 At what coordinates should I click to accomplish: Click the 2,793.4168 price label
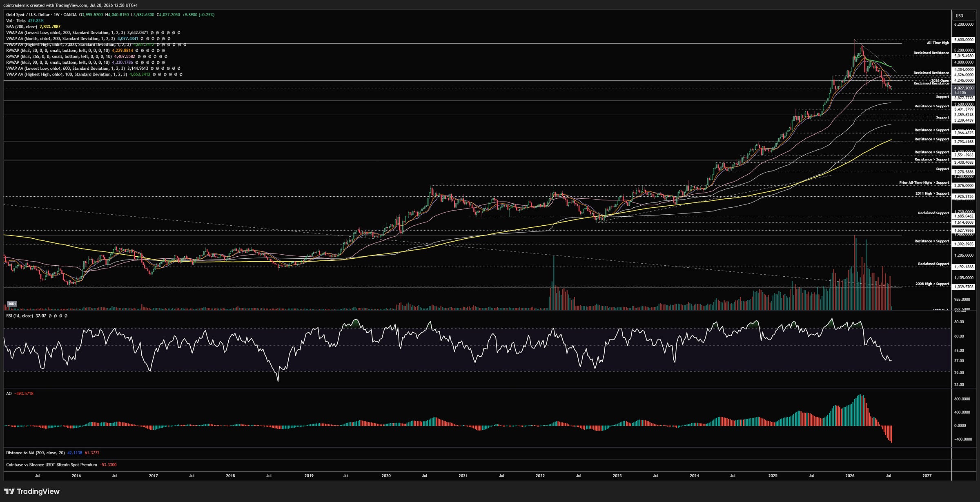point(964,142)
